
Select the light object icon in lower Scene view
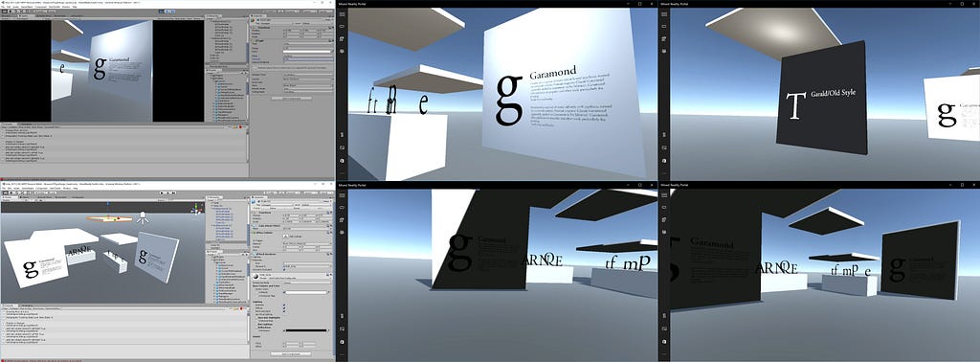tap(143, 217)
